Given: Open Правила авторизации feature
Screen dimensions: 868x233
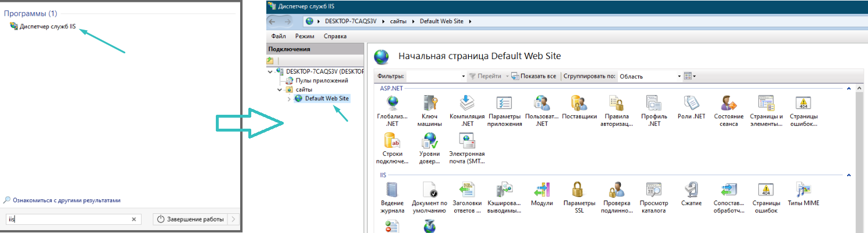Looking at the screenshot, I should [616, 111].
